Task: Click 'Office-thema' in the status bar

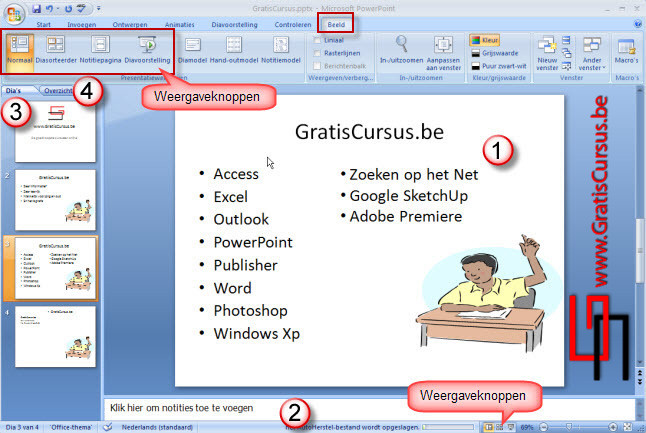Action: coord(71,427)
